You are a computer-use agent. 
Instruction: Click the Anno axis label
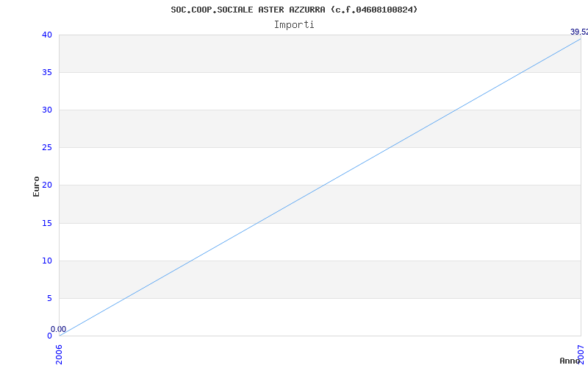pos(570,361)
